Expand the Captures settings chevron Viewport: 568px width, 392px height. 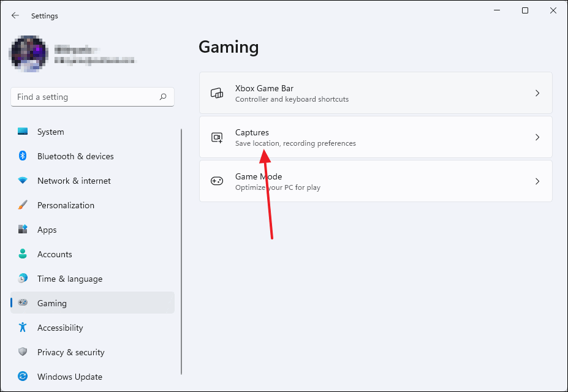tap(537, 137)
